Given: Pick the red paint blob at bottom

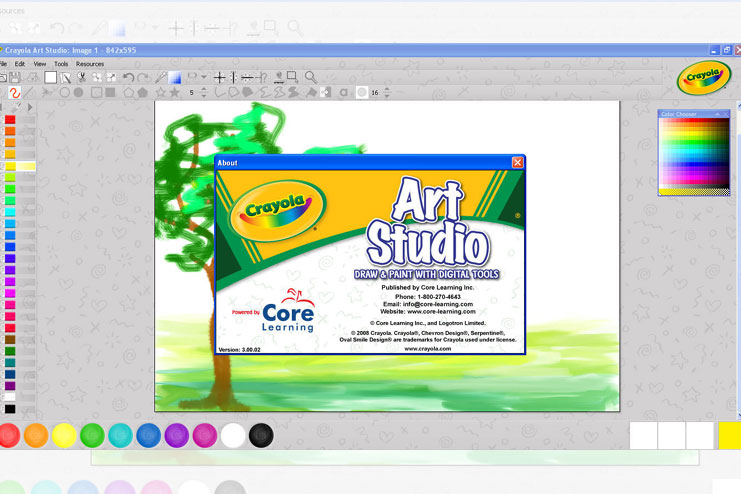Looking at the screenshot, I should 9,435.
